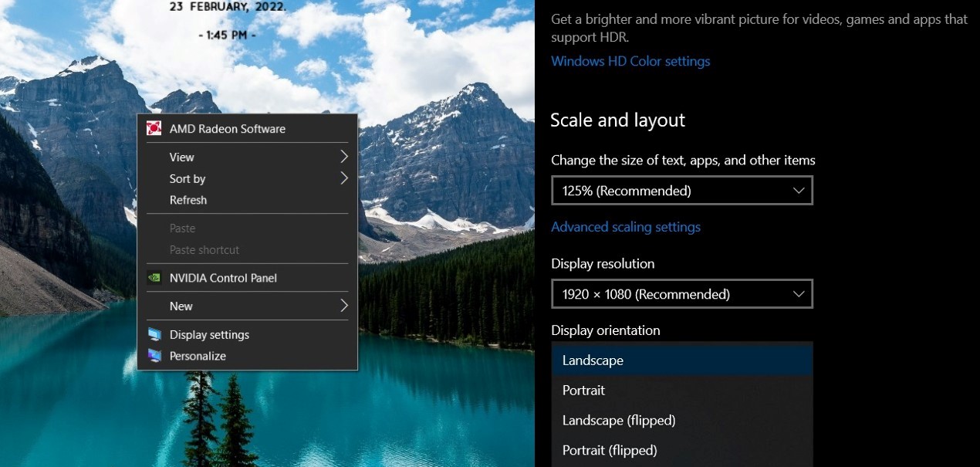Open the Display resolution dropdown
Screen dimensions: 980x467
click(x=681, y=293)
